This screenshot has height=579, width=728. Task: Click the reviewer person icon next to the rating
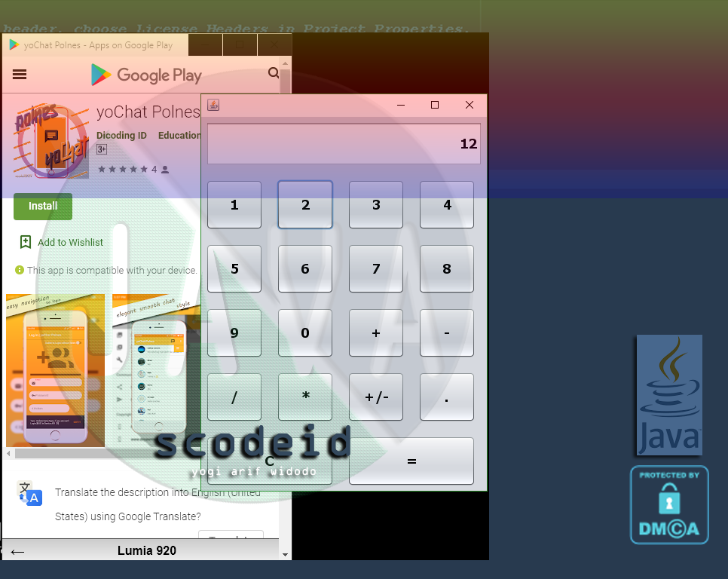pos(166,169)
